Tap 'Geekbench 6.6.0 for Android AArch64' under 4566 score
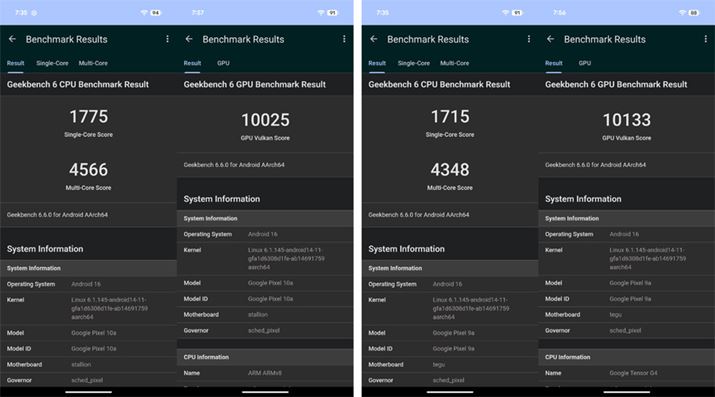The image size is (715, 397). (57, 215)
